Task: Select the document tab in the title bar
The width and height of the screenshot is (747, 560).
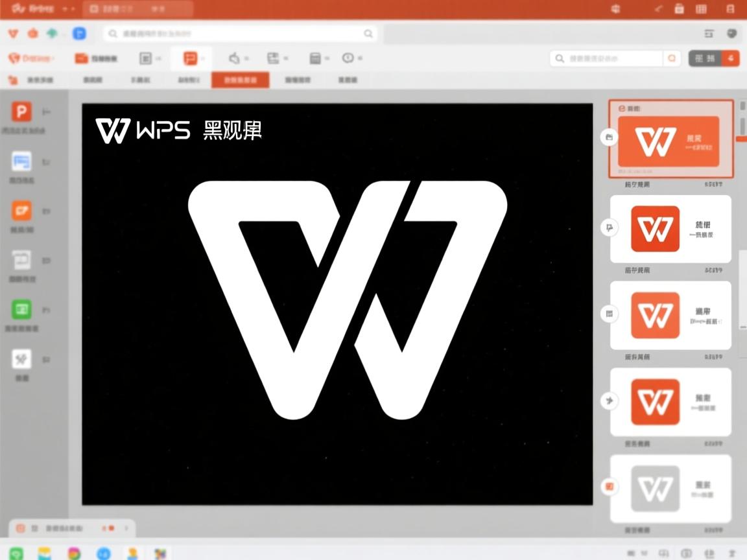Action: coord(136,9)
